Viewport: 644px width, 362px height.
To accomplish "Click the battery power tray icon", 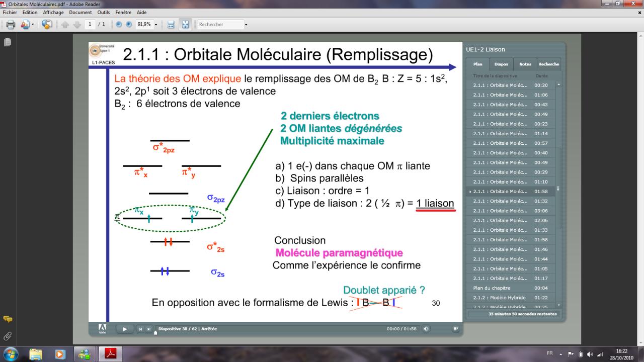I will [x=581, y=353].
